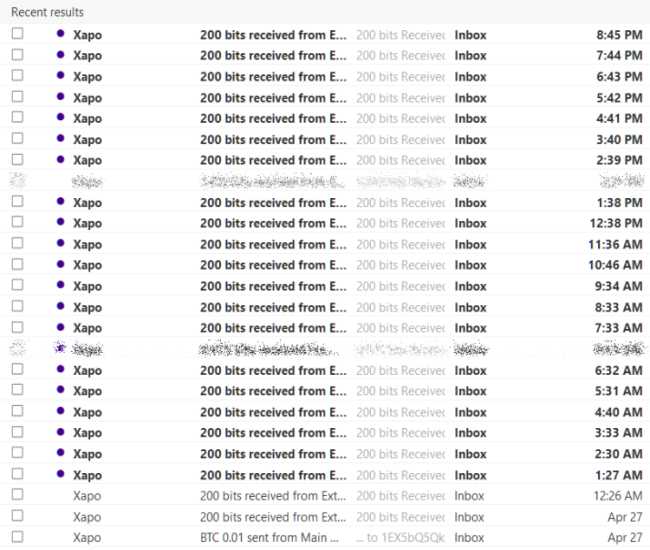Check the box for the 6:43 PM email
This screenshot has height=550, width=650.
point(17,75)
